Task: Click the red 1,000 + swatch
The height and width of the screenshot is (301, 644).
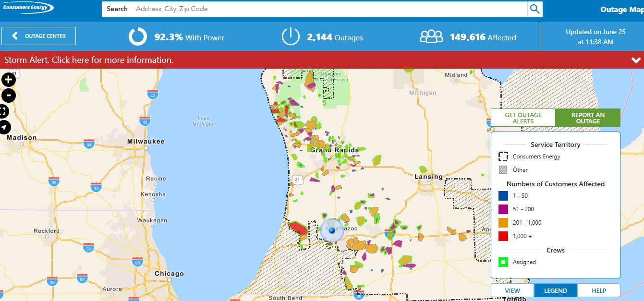Action: (x=503, y=236)
